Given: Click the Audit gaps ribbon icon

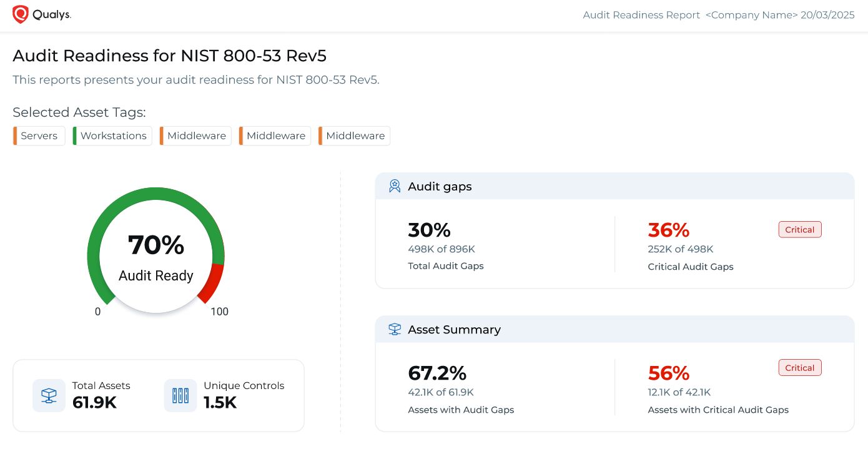Looking at the screenshot, I should 395,186.
